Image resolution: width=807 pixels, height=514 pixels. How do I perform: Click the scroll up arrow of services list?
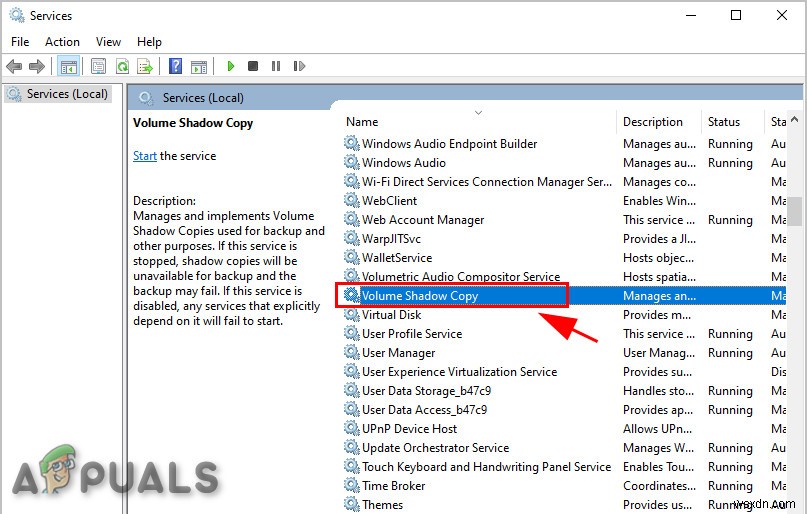(x=795, y=120)
